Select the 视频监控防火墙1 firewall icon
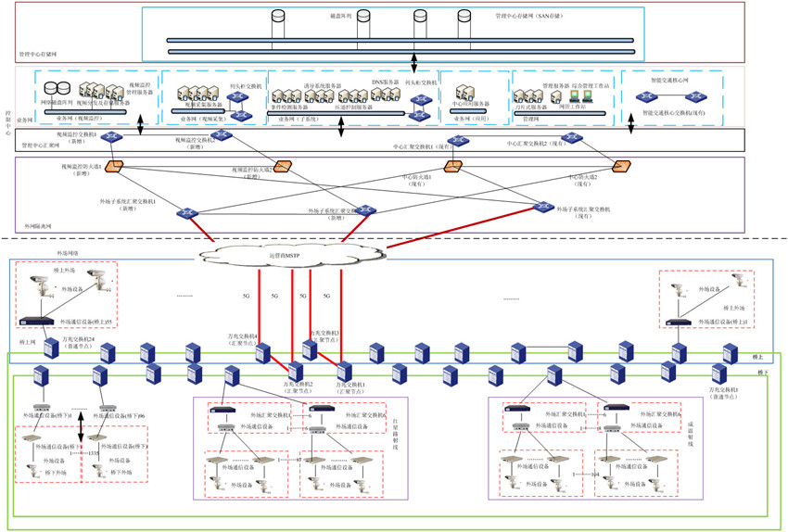This screenshot has width=788, height=532. 114,167
